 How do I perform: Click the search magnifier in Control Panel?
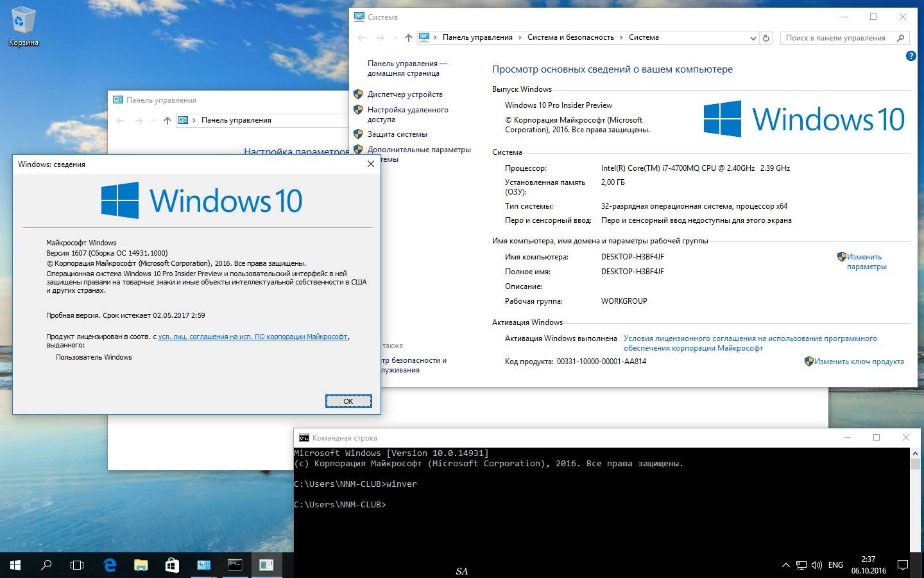pos(901,38)
